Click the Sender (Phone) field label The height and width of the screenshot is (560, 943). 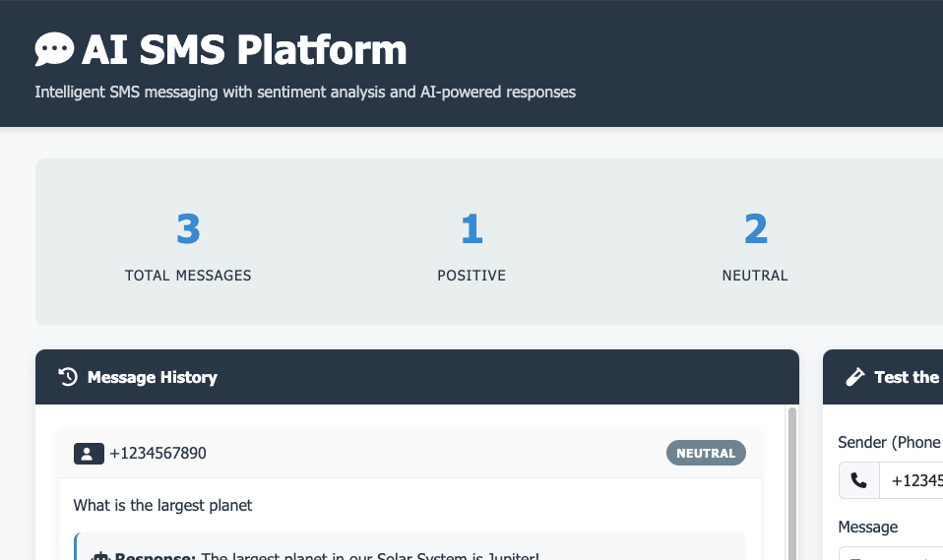tap(889, 443)
